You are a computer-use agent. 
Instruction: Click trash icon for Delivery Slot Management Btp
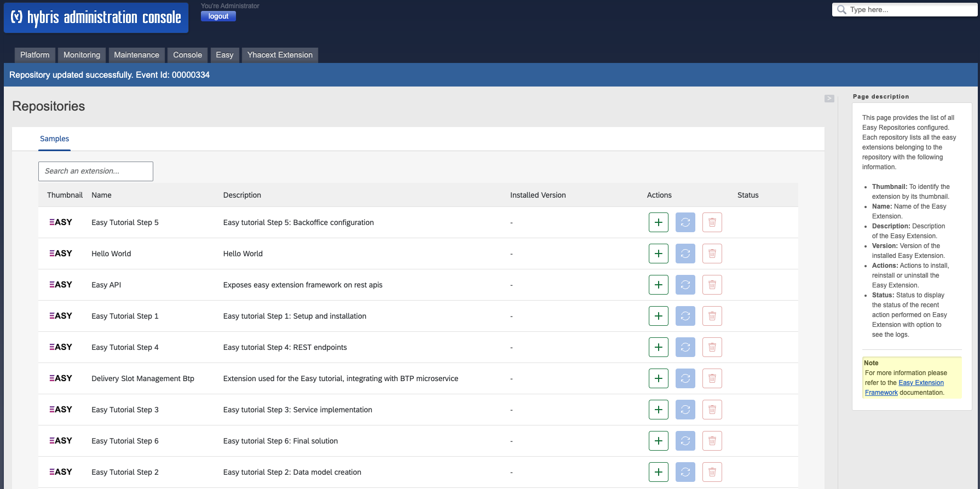coord(712,378)
